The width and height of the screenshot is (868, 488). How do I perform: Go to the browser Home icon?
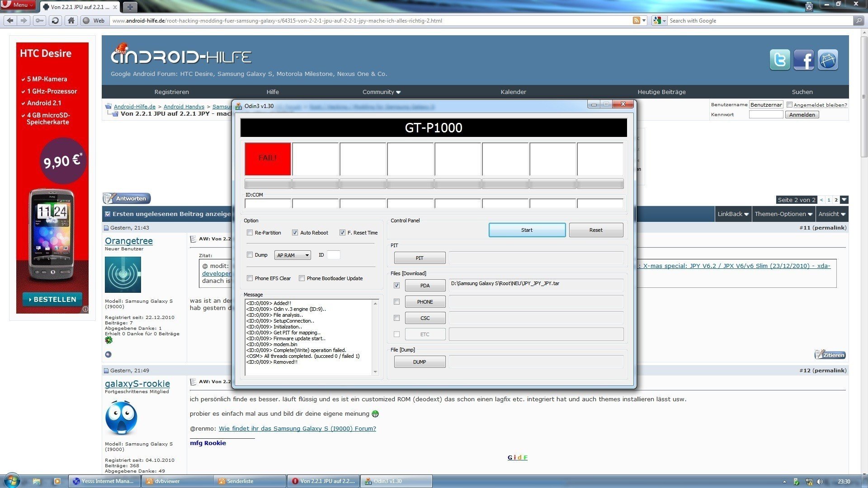pos(71,20)
